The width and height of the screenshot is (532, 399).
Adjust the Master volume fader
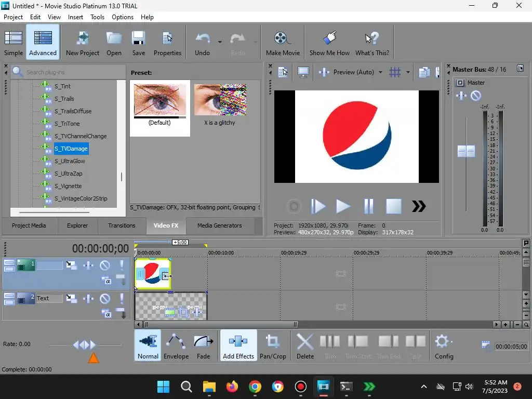pyautogui.click(x=466, y=151)
